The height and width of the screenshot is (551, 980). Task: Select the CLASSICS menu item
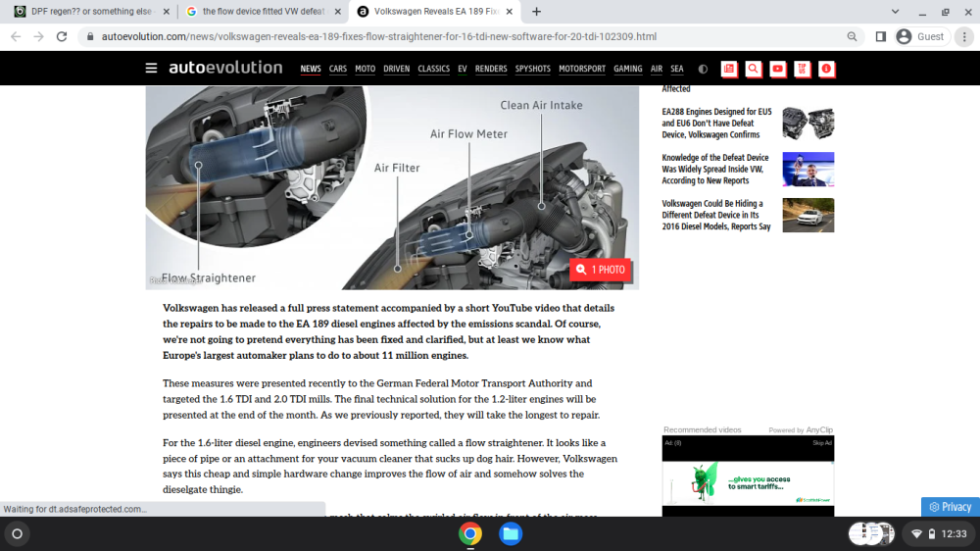[x=434, y=69]
